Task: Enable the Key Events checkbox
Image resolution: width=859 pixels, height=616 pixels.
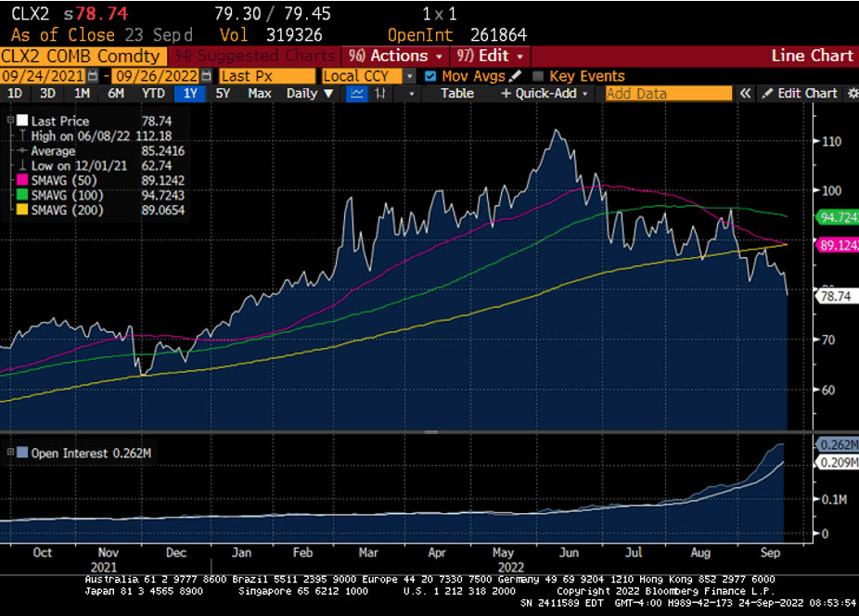Action: click(x=538, y=76)
